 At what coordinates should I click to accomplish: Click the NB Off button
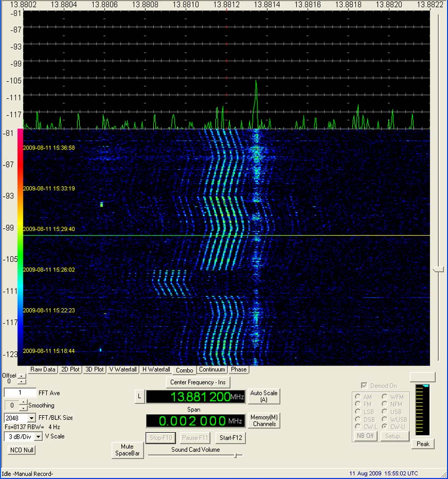tap(365, 435)
